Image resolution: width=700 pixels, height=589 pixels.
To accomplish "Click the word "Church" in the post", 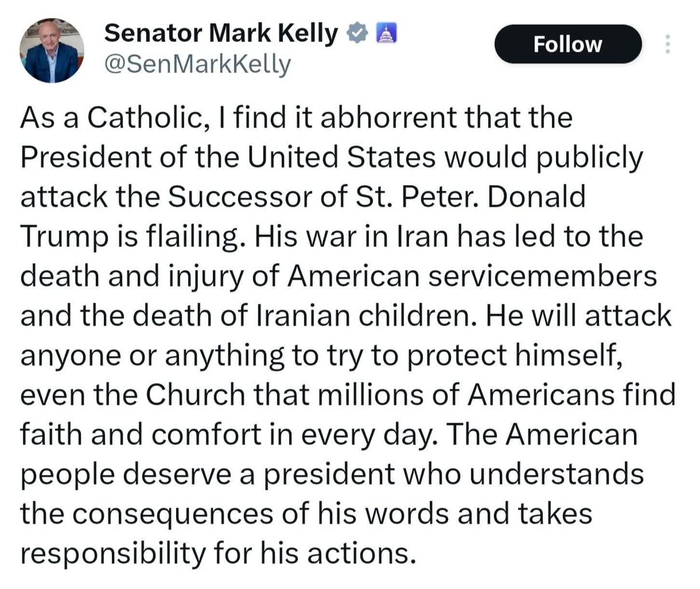I will 195,395.
